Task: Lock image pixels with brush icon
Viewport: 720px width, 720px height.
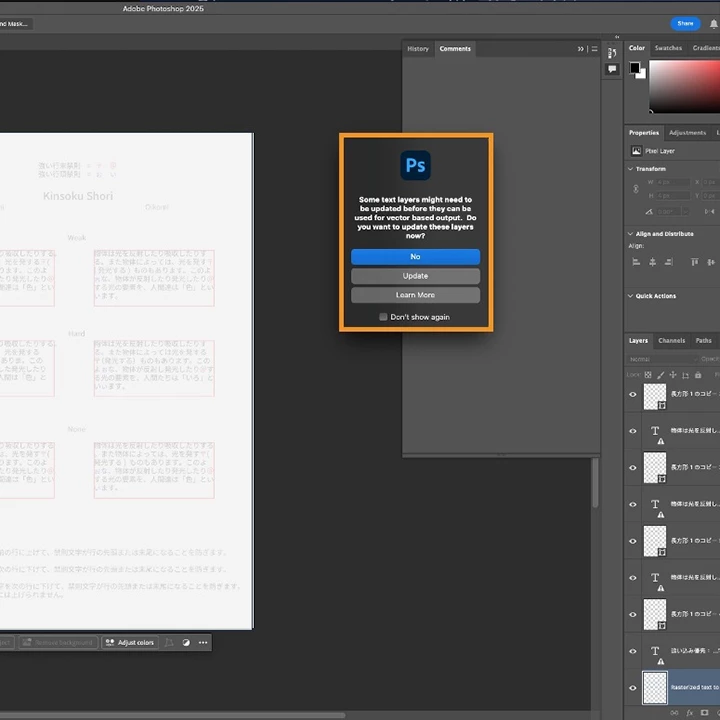Action: click(x=660, y=375)
